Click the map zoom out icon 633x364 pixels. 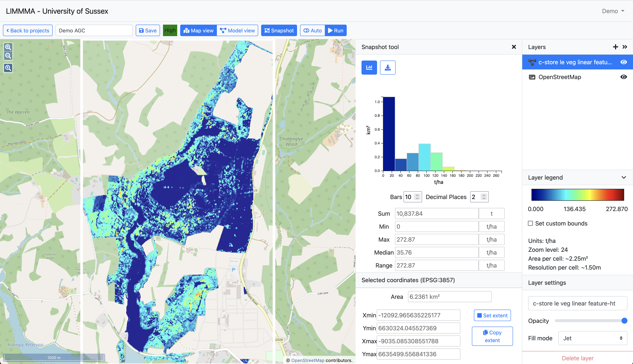[x=8, y=56]
